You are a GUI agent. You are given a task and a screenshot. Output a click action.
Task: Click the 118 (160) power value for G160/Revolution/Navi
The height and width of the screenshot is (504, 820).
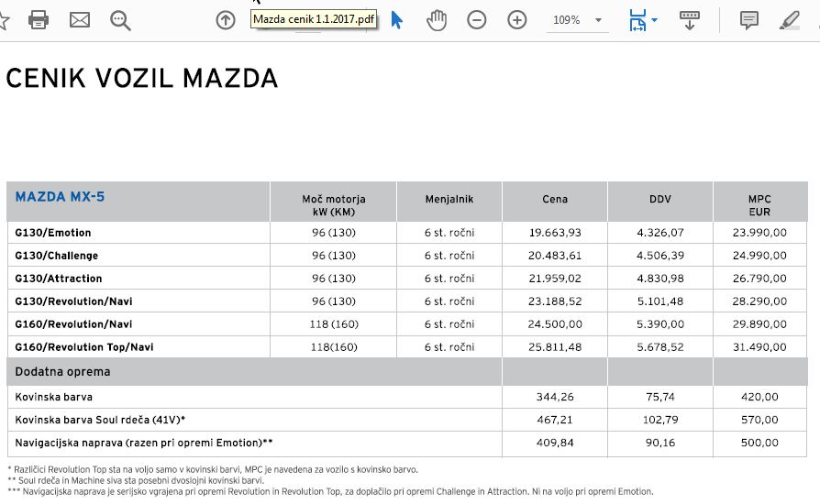(334, 324)
